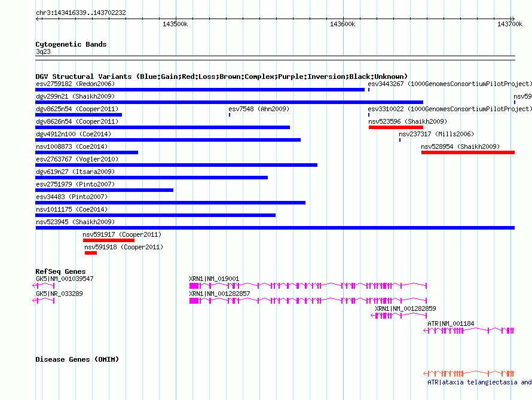This screenshot has width=532, height=400.
Task: Click the Disease Genes (OMIM) track title
Action: click(x=77, y=359)
